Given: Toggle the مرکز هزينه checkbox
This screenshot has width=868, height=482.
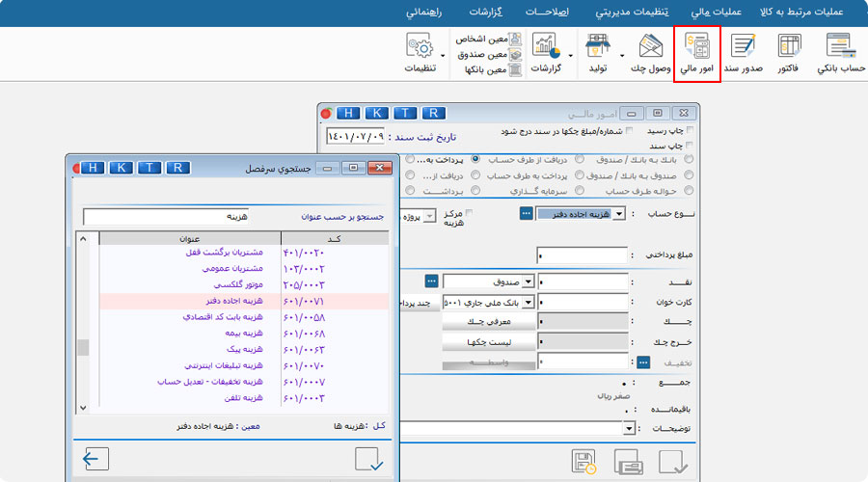Looking at the screenshot, I should 469,212.
